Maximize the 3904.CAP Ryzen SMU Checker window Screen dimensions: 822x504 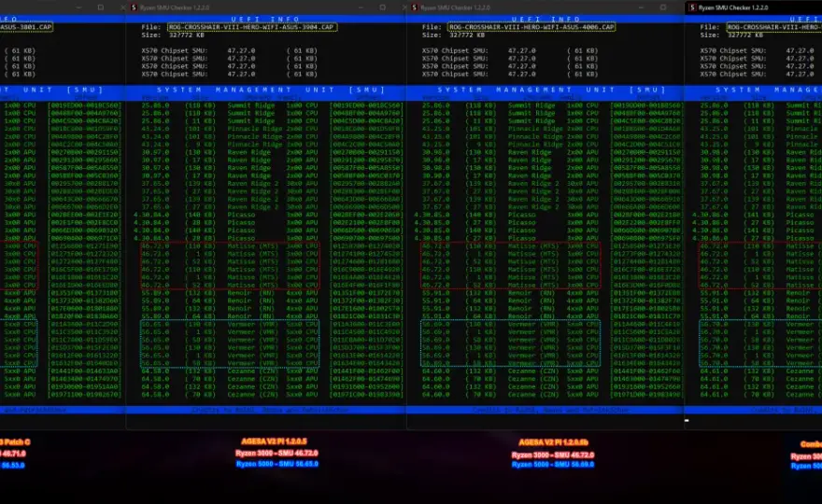[382, 7]
